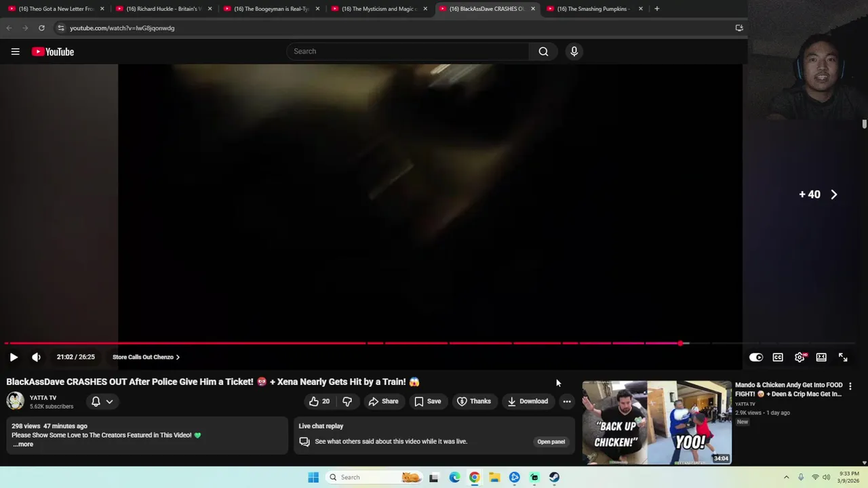Open a new browser tab
Image resolution: width=868 pixels, height=488 pixels.
click(656, 9)
